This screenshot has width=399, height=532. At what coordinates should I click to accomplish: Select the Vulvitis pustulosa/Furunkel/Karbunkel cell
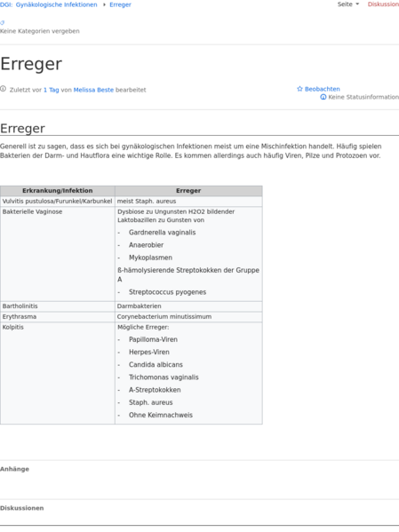(58, 202)
